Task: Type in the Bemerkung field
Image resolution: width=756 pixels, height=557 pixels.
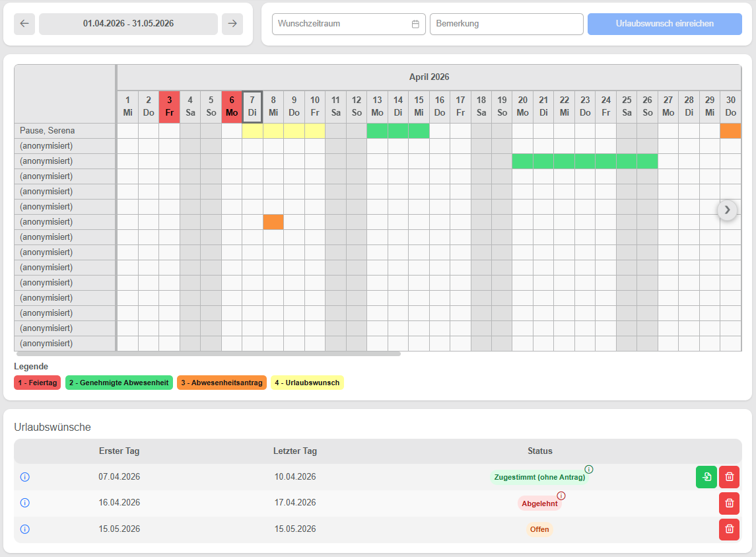Action: [x=506, y=24]
